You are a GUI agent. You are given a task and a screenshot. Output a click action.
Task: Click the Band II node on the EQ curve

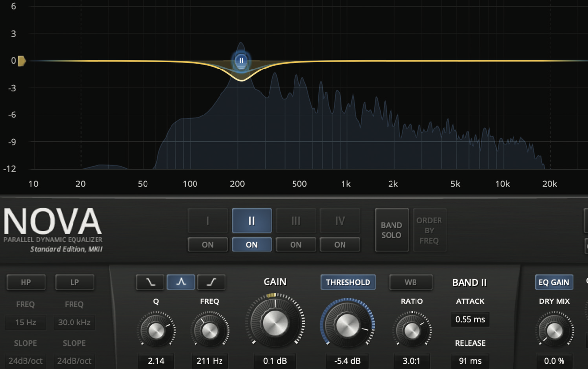[241, 61]
